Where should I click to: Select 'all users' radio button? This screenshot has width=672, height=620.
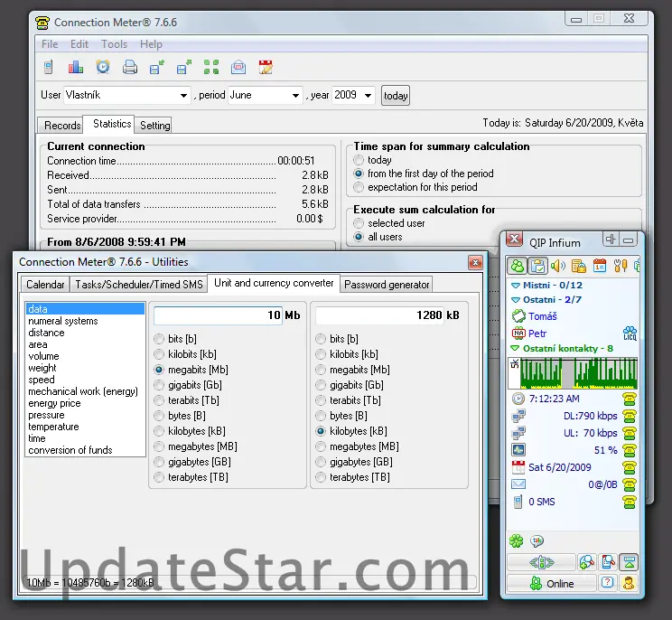click(x=359, y=237)
